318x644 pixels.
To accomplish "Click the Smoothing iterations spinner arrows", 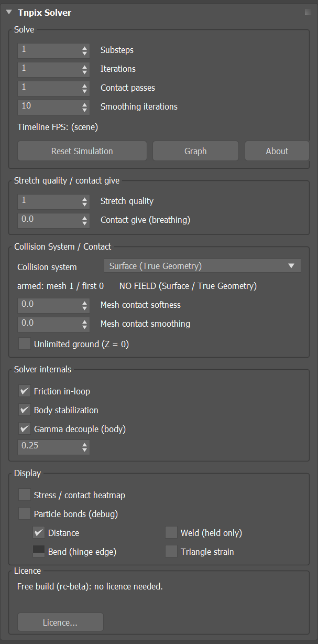I will [x=85, y=107].
